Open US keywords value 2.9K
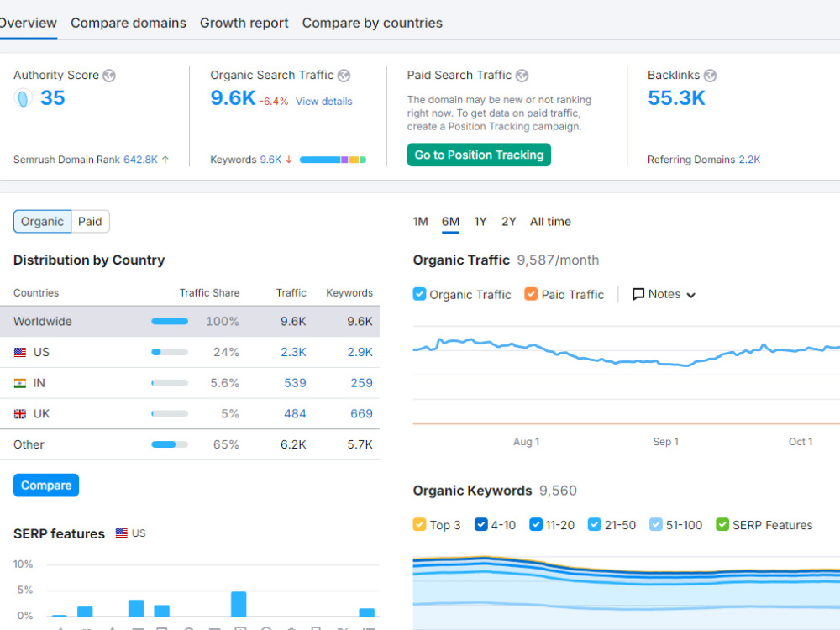The image size is (840, 630). pos(360,353)
